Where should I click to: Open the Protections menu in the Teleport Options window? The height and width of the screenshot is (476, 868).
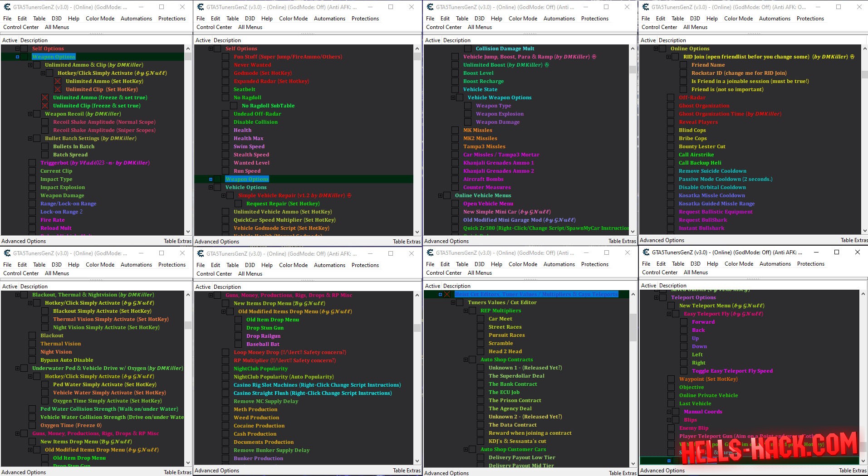810,263
